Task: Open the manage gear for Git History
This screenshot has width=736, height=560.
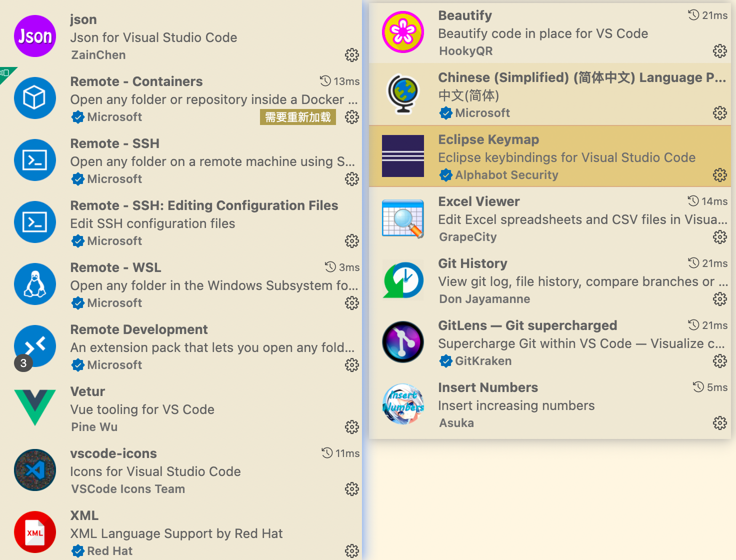Action: tap(720, 299)
